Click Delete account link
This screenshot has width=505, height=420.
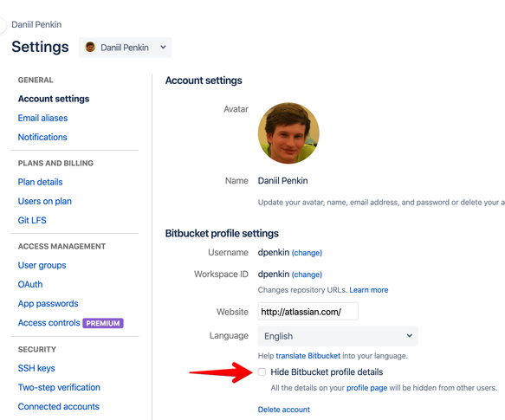[284, 410]
